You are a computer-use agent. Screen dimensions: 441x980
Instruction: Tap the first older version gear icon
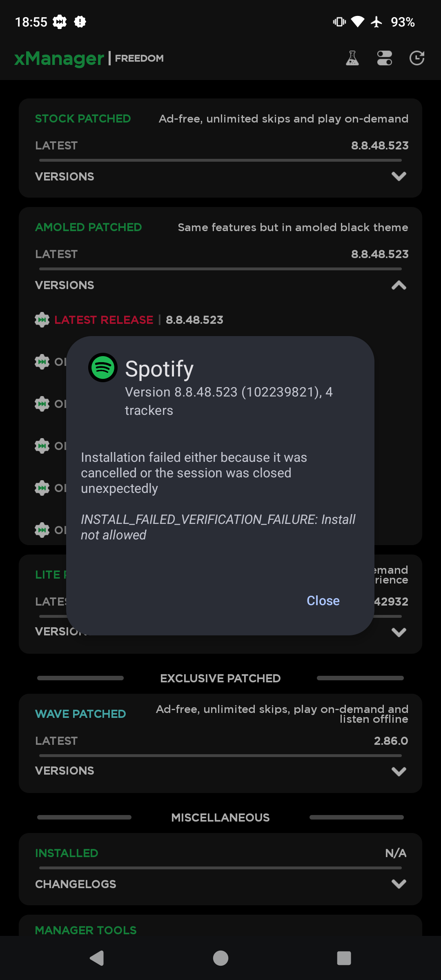click(x=42, y=362)
